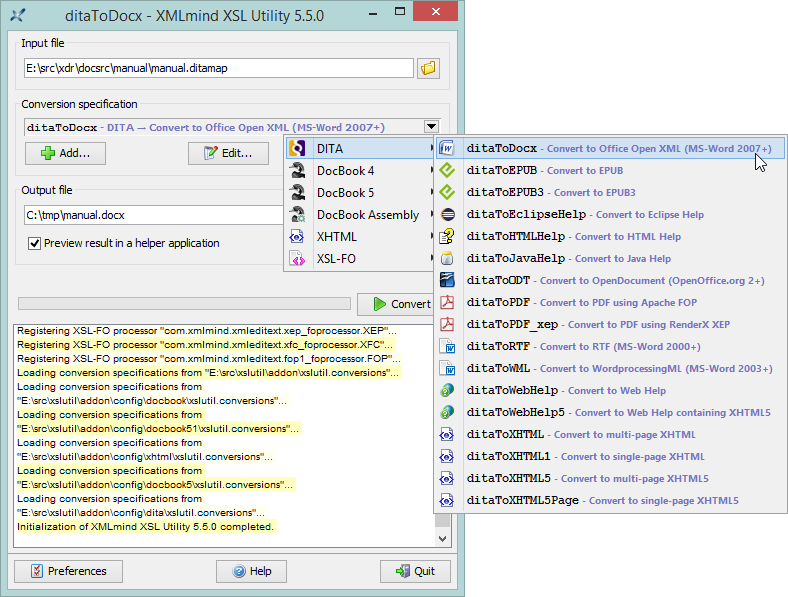This screenshot has height=597, width=788.
Task: Click the ditaToXHTML1 icon
Action: coord(447,457)
